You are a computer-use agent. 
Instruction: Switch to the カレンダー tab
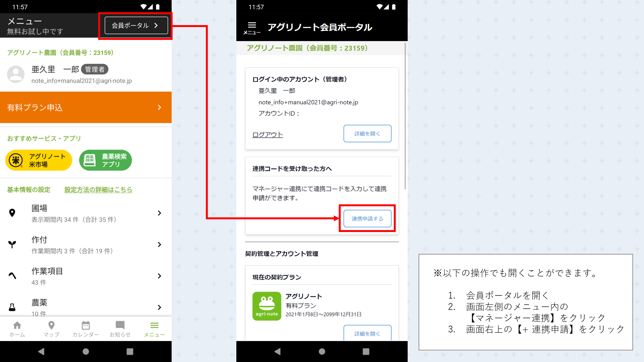[86, 329]
